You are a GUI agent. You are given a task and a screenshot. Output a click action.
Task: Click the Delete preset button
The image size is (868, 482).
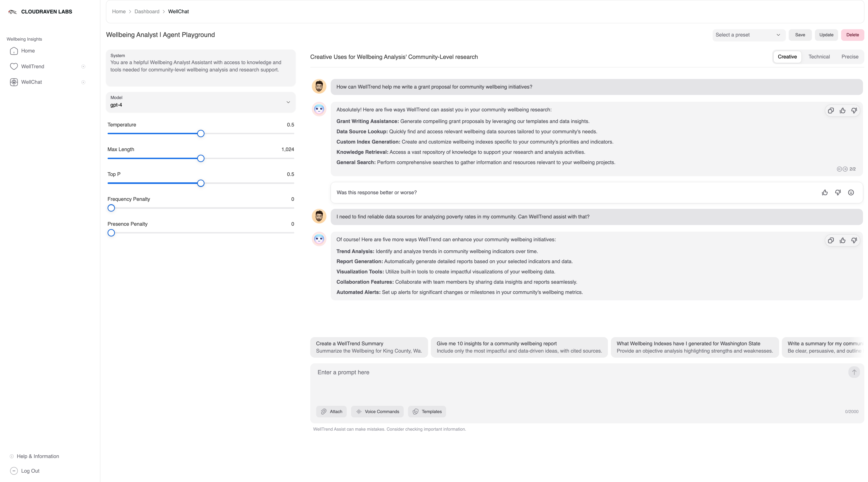[852, 35]
